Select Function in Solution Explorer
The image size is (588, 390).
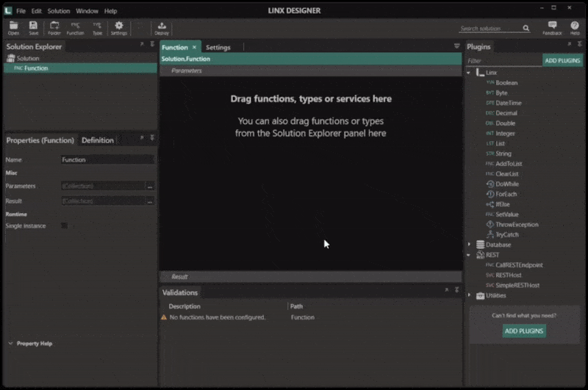[x=80, y=68]
